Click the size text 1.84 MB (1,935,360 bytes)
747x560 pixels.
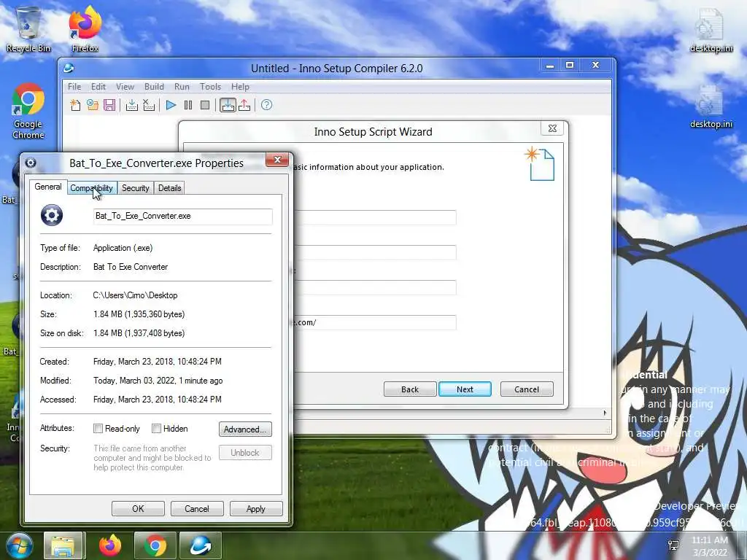139,314
